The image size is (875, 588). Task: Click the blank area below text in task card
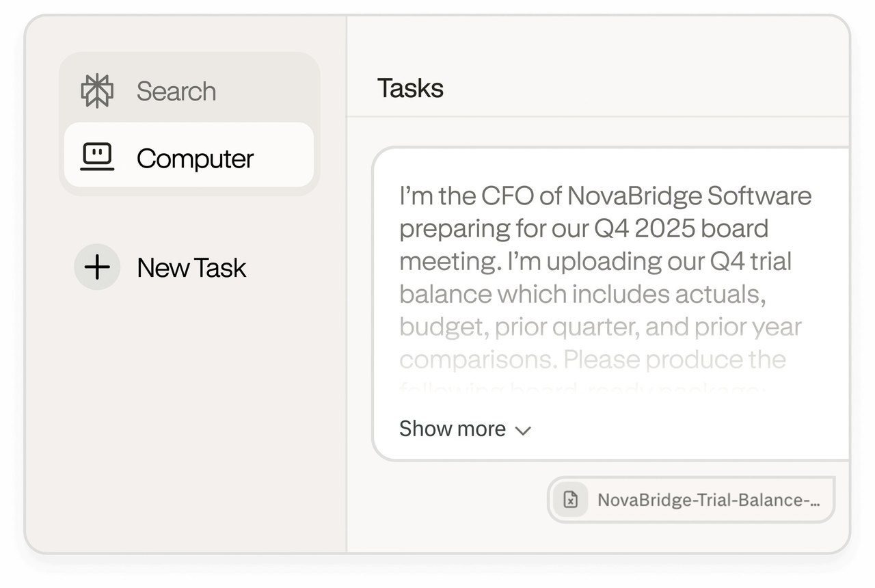(684, 427)
